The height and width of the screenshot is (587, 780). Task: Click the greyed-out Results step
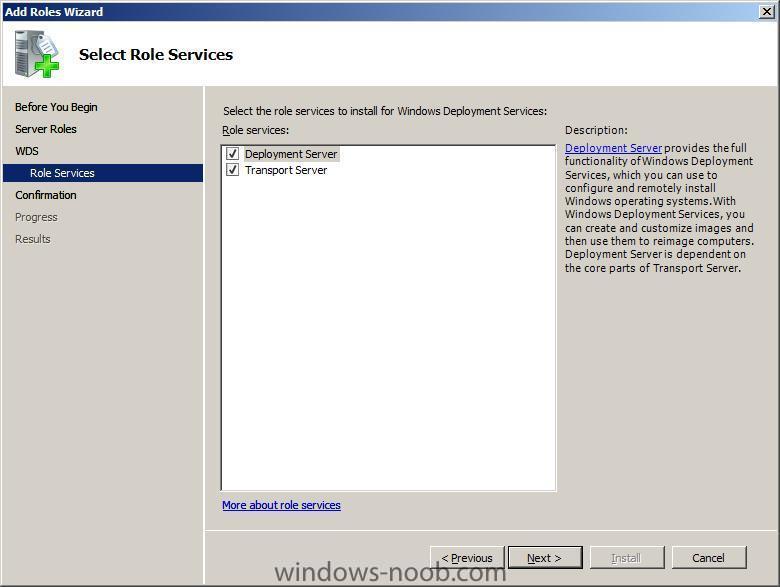(33, 239)
